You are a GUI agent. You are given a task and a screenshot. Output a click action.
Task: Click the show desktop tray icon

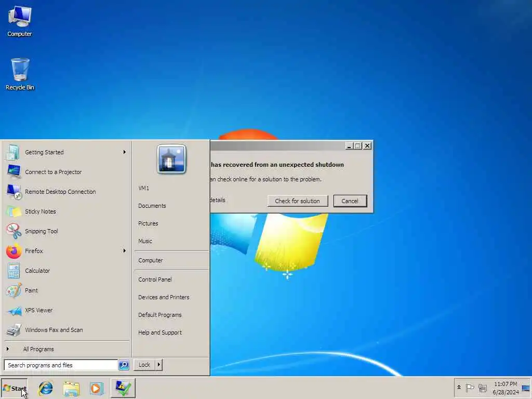[x=526, y=388]
